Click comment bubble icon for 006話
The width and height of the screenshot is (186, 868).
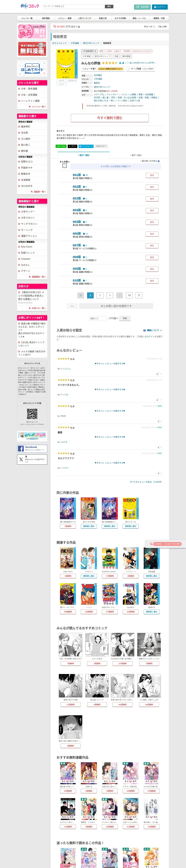(84, 233)
